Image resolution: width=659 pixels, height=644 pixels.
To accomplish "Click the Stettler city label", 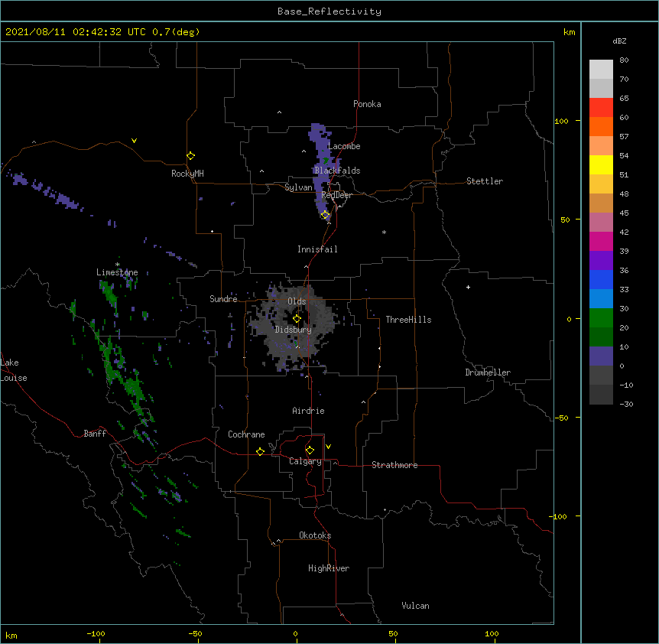I will click(485, 181).
